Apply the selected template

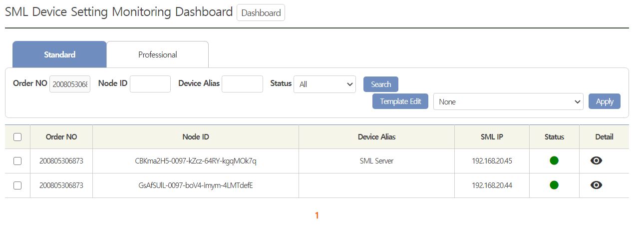[x=604, y=101]
